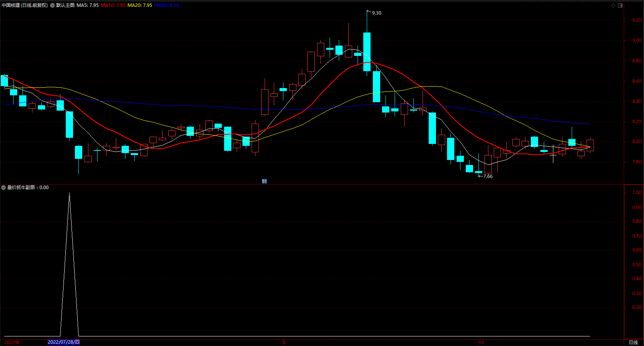Expand the 量价抓牛副图 sub-chart indicator menu
The height and width of the screenshot is (346, 644).
click(3, 188)
